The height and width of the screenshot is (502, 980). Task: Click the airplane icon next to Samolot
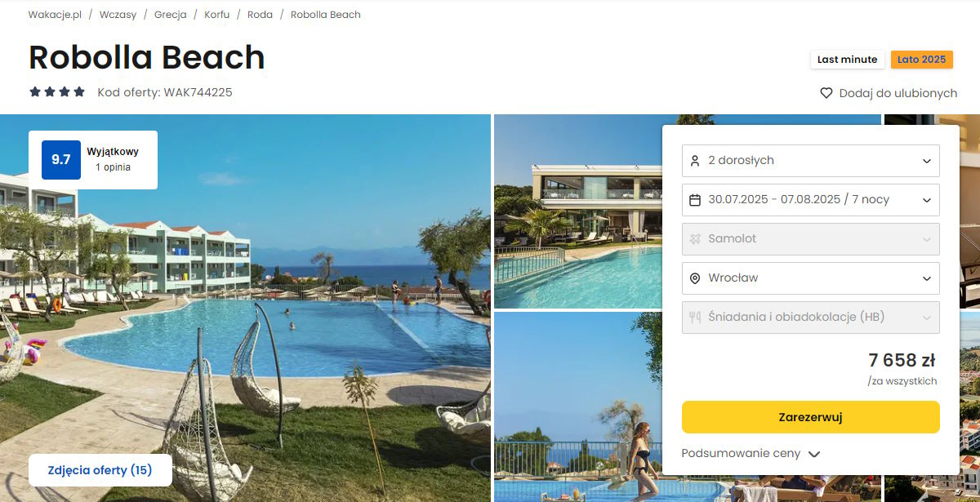(x=695, y=239)
